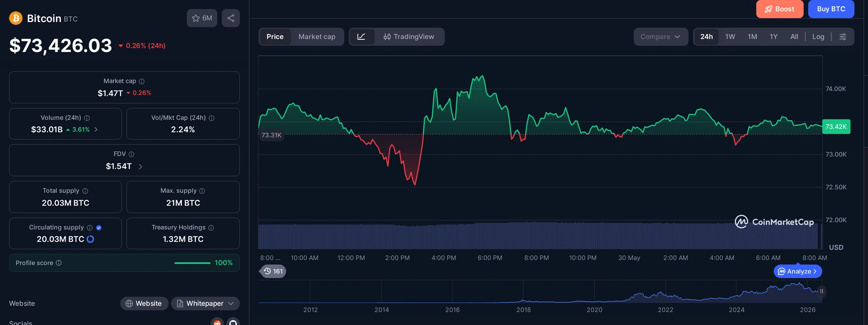This screenshot has width=868, height=325.
Task: Open Max. supply info icon
Action: (202, 191)
